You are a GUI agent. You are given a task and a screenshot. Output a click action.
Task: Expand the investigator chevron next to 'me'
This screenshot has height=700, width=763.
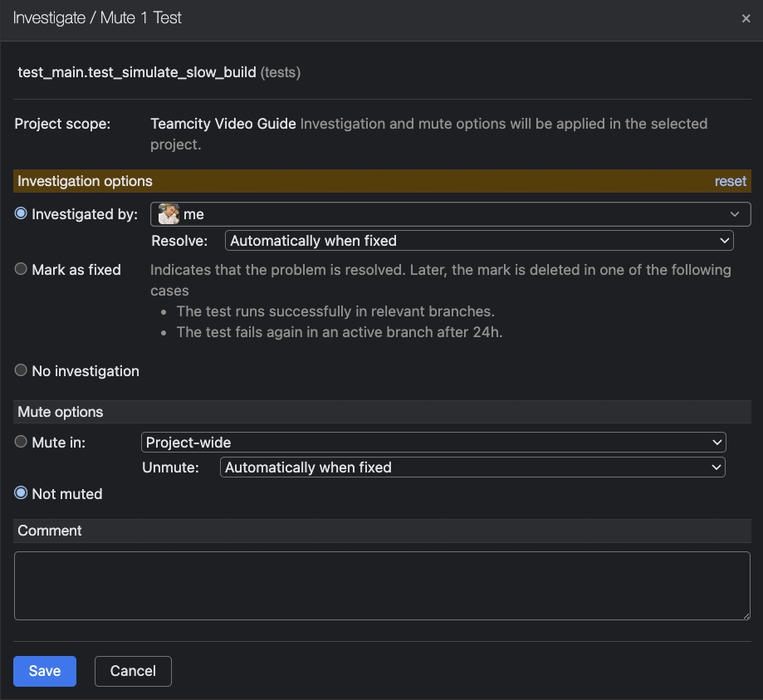click(734, 214)
